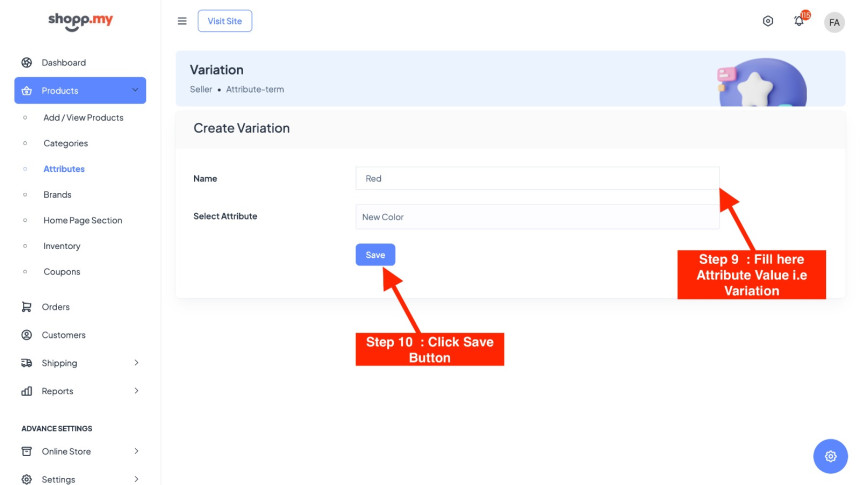Open the Select Attribute dropdown
Viewport: 860px width, 485px height.
pos(537,217)
